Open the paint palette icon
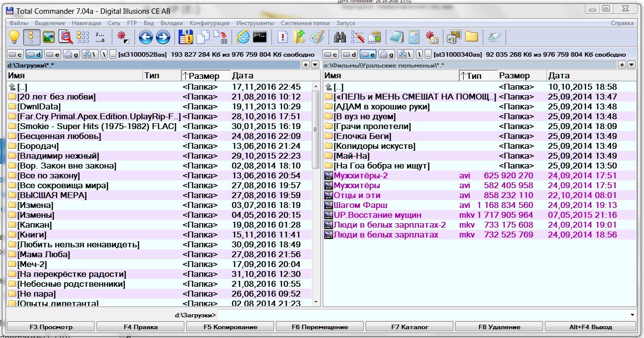Image resolution: width=644 pixels, height=338 pixels. (x=317, y=37)
